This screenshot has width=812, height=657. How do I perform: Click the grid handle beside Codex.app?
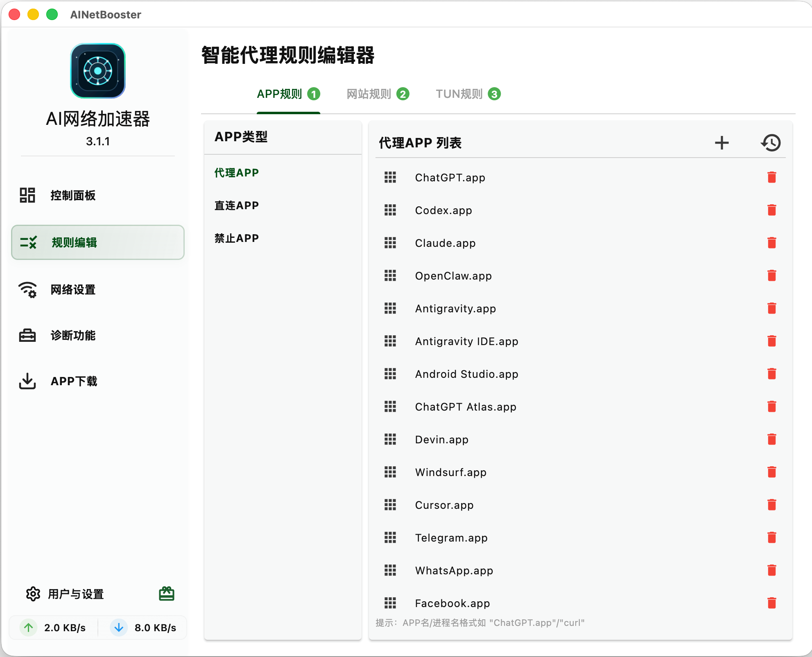(390, 210)
